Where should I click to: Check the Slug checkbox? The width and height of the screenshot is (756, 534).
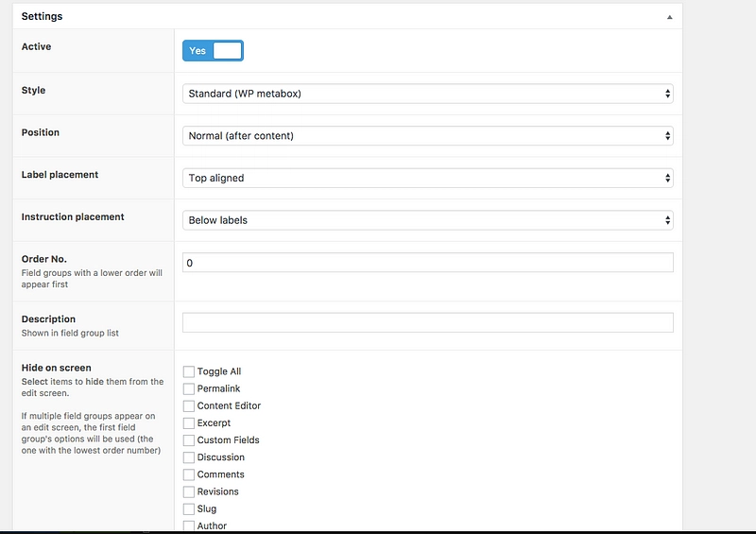(189, 508)
